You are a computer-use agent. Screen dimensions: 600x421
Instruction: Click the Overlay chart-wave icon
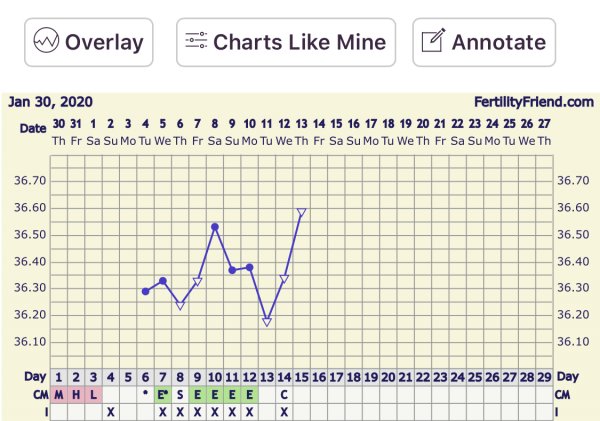(x=46, y=43)
